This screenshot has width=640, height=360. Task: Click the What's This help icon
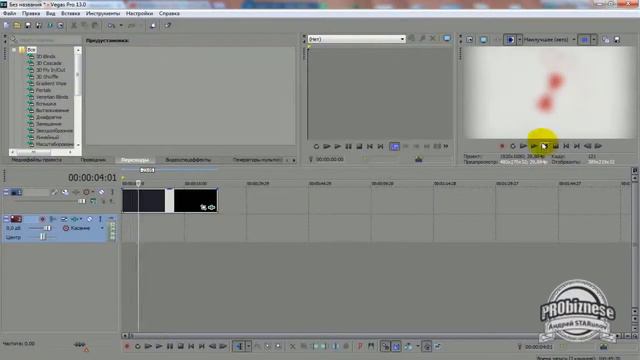[168, 25]
